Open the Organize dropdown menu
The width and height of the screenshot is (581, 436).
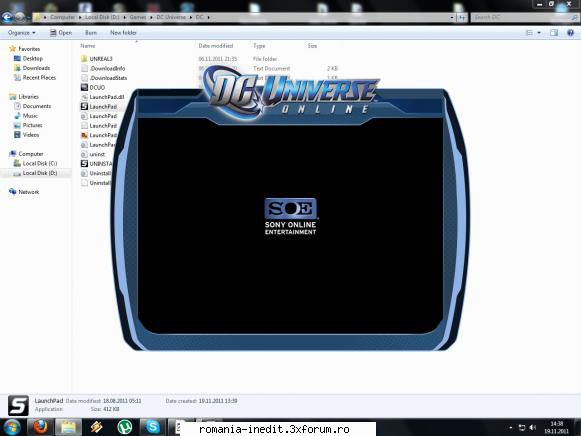(21, 33)
